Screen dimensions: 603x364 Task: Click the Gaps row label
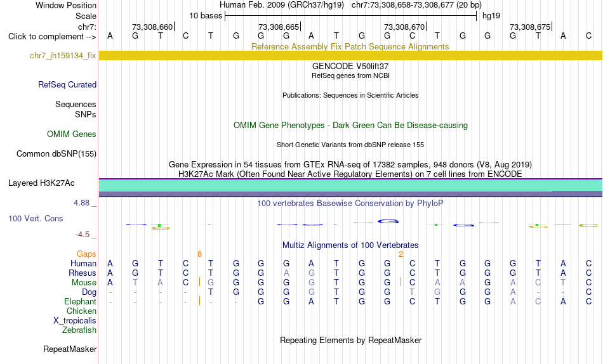pos(86,254)
